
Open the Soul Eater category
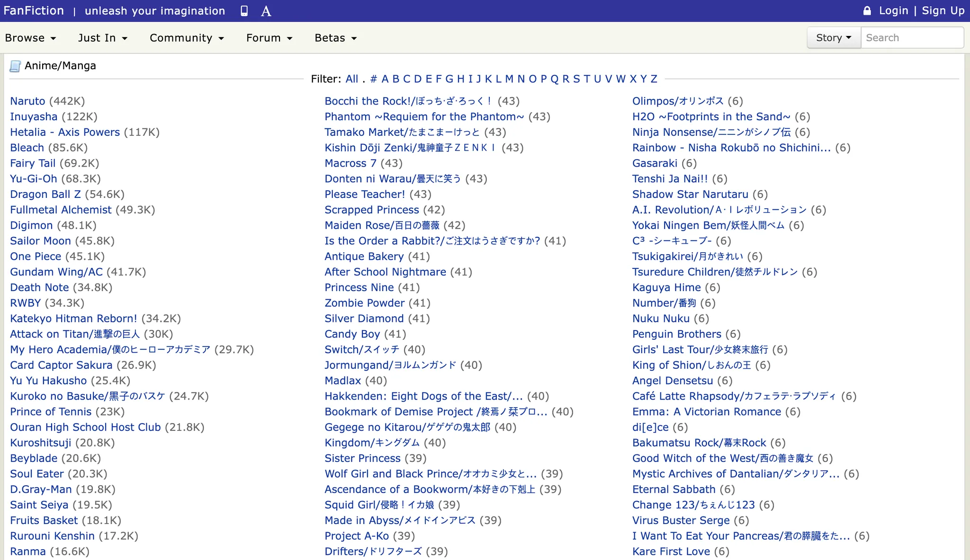[x=37, y=474]
